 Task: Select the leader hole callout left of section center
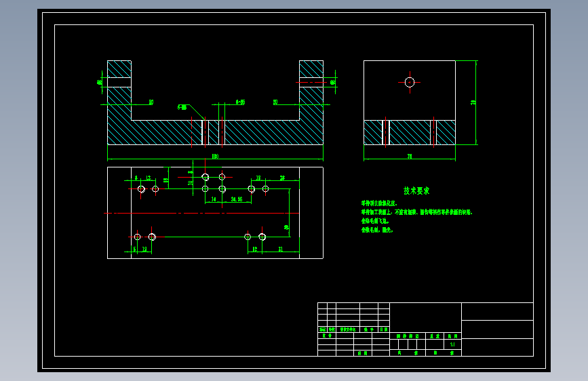tap(182, 107)
